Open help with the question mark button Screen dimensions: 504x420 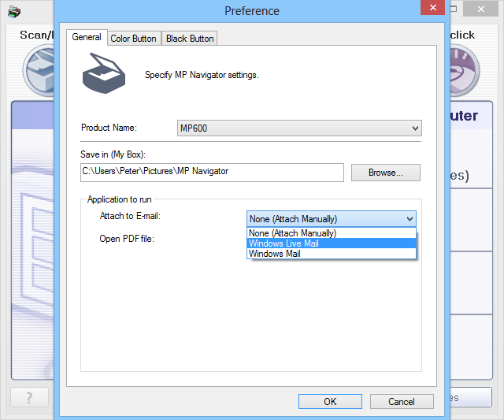(30, 397)
